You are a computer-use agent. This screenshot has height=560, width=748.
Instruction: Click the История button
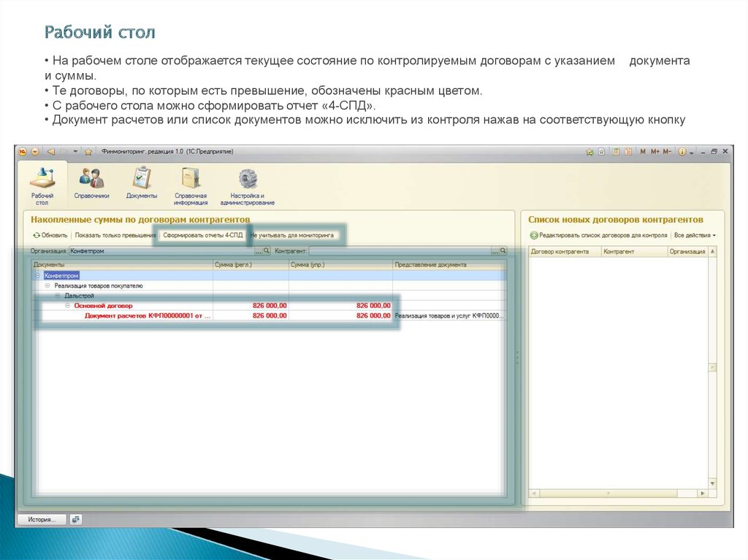click(x=42, y=520)
